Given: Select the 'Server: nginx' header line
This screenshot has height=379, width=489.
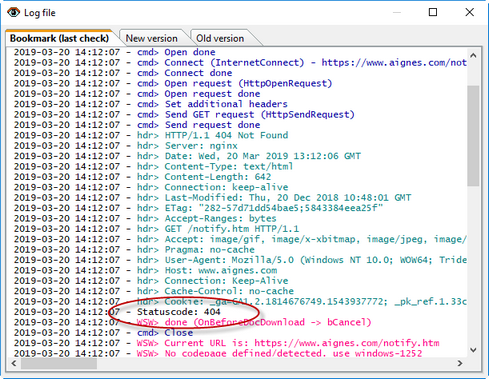Looking at the screenshot, I should (x=126, y=146).
